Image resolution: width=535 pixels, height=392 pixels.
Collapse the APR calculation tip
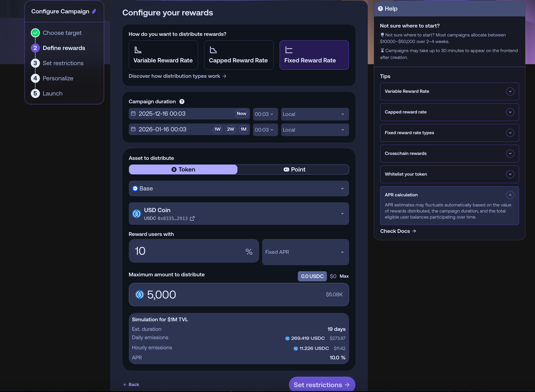coord(510,195)
